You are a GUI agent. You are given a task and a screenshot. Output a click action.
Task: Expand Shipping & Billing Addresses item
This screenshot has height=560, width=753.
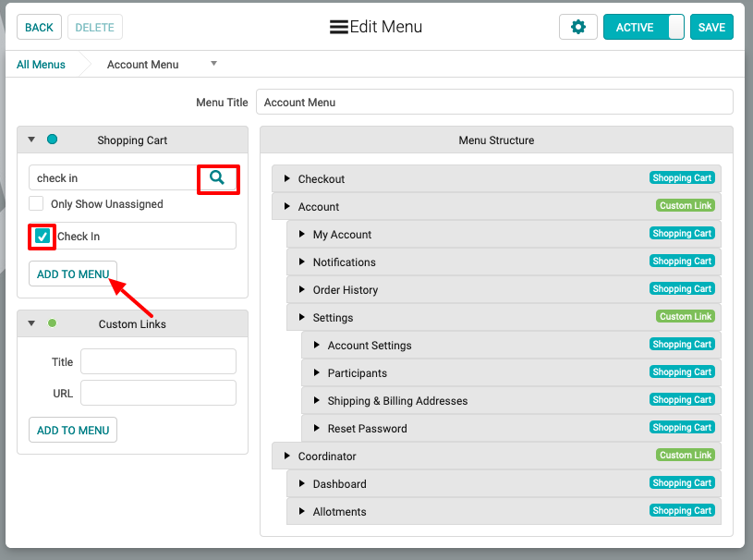(317, 400)
